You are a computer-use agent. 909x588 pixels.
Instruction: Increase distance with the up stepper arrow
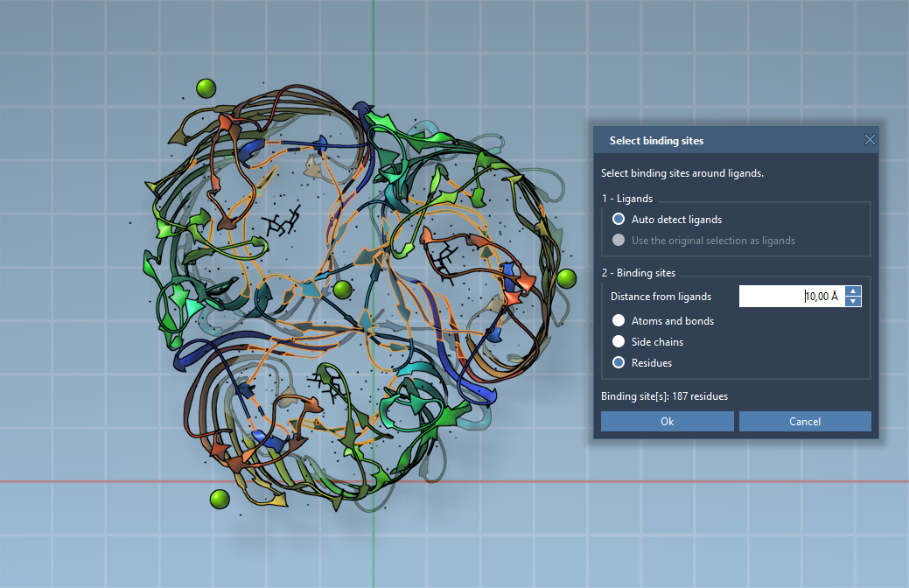pos(854,291)
